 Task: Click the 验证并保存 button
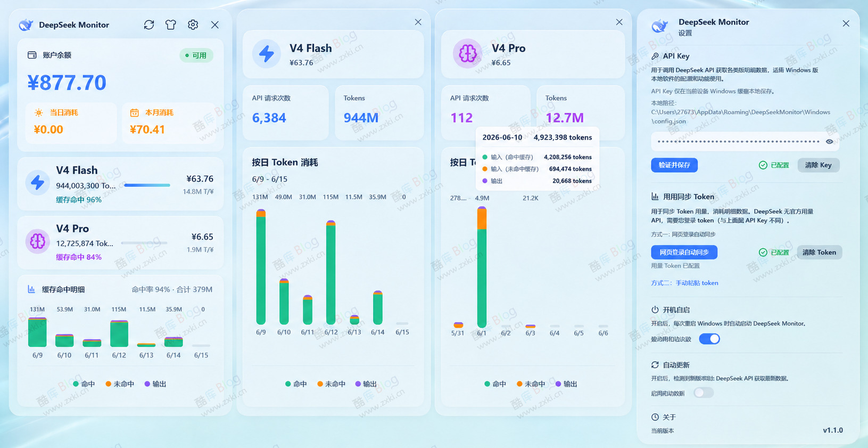674,165
